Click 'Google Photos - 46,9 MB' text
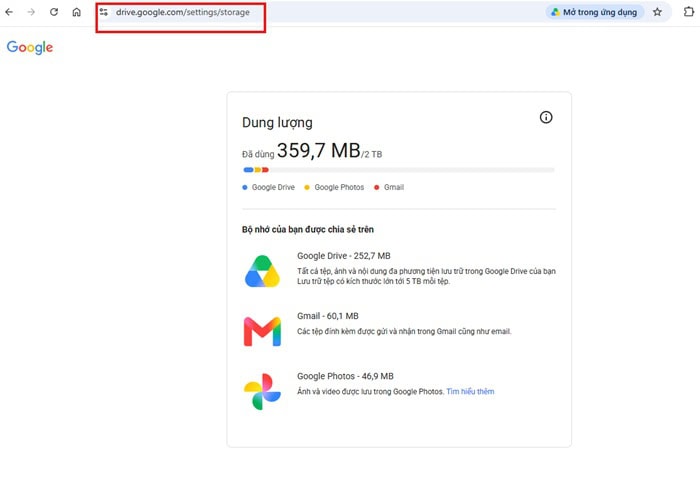This screenshot has width=700, height=477. (345, 377)
